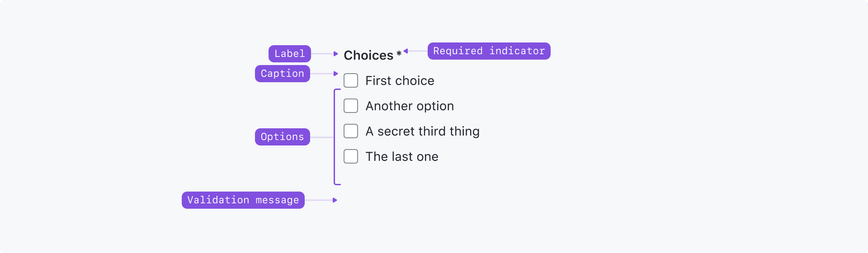This screenshot has height=253, width=868.
Task: Click the A secret third thing text
Action: point(422,131)
